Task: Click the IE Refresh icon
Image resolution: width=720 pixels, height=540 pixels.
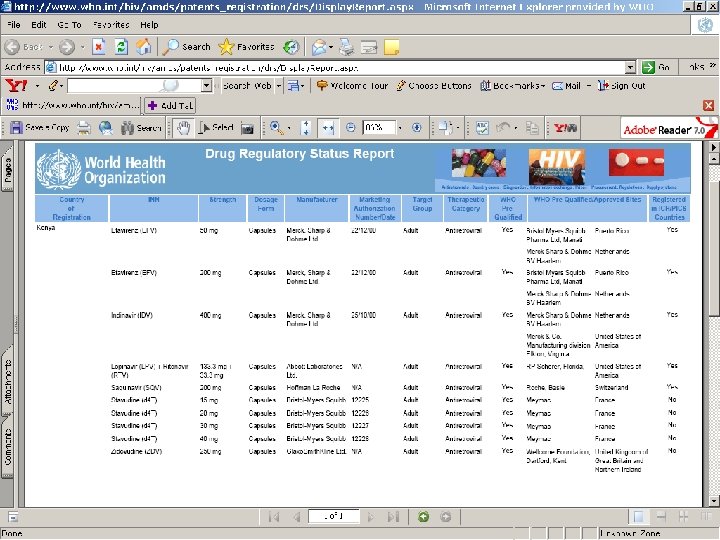Action: (122, 47)
